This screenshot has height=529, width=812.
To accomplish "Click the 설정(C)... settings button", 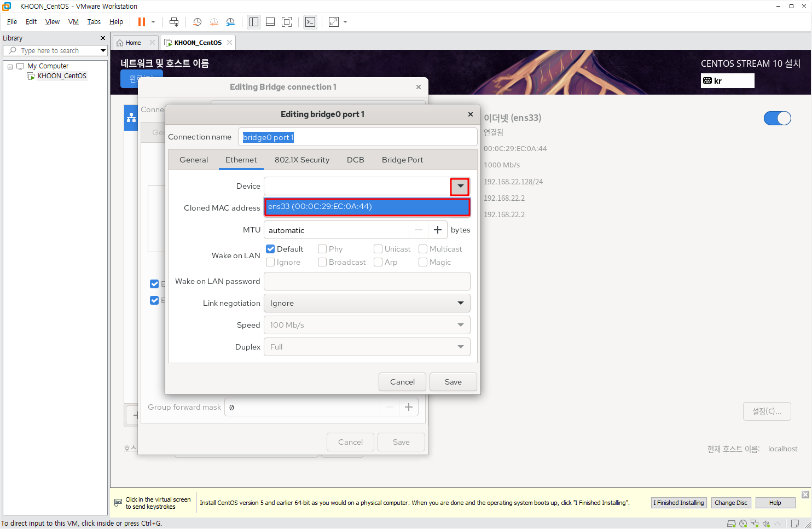I will (767, 411).
